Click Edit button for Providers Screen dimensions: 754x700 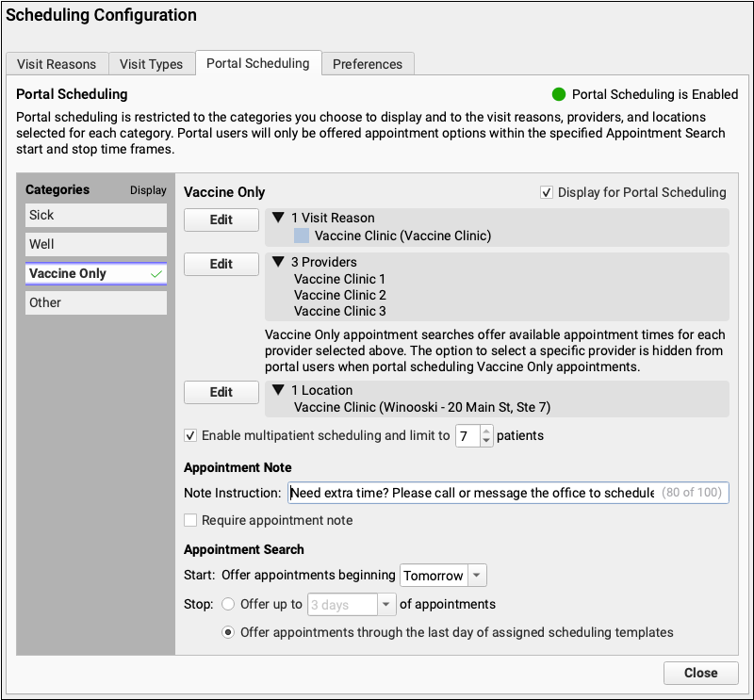pos(221,264)
